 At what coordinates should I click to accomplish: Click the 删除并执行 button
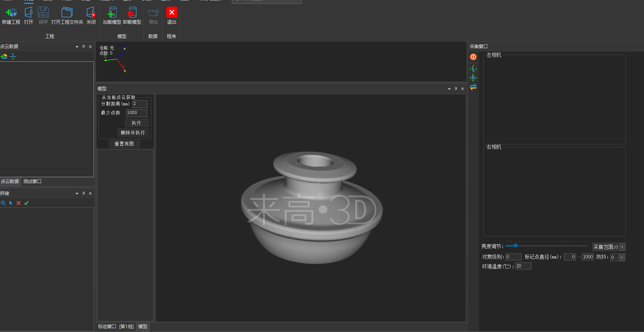point(133,133)
